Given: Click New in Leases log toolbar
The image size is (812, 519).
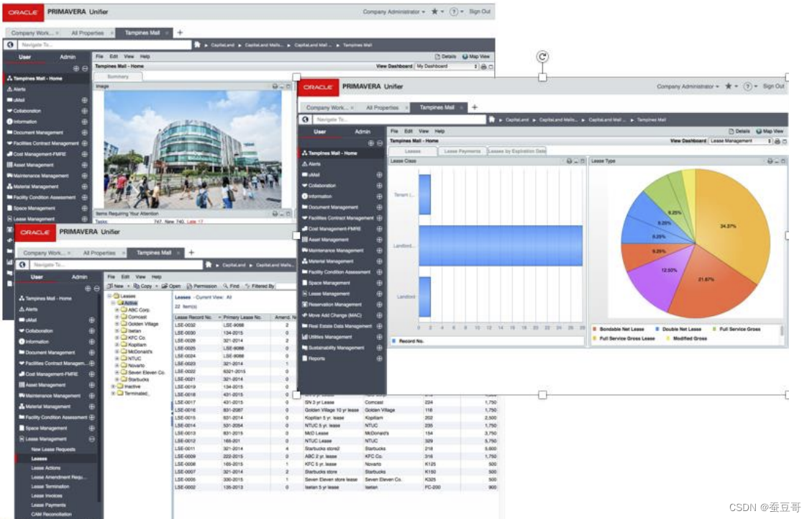Looking at the screenshot, I should tap(116, 286).
